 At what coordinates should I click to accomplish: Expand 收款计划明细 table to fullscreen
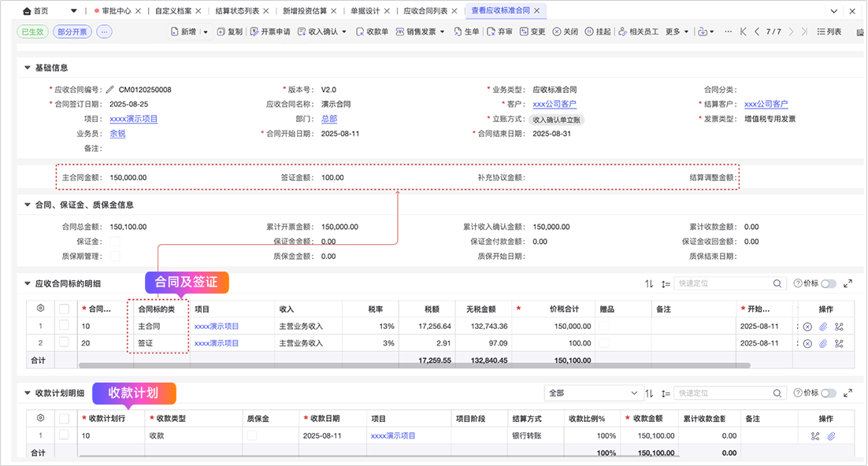(848, 393)
